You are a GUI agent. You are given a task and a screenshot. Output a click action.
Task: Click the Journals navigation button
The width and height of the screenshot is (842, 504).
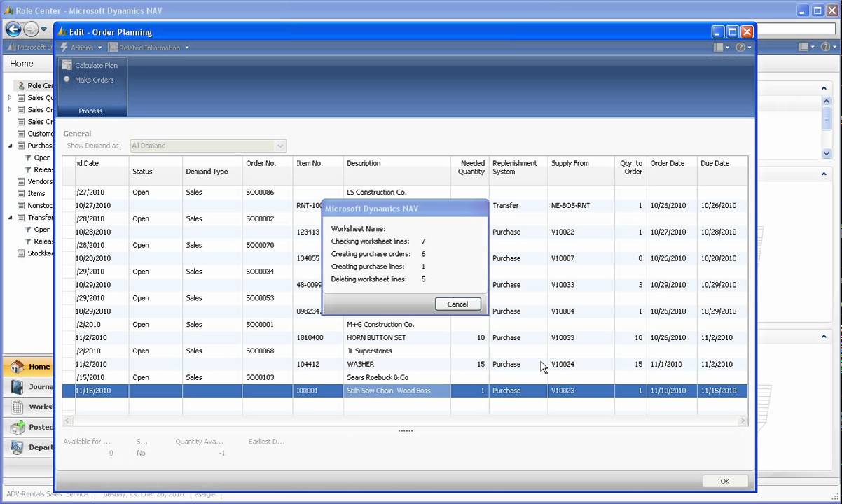(x=29, y=386)
